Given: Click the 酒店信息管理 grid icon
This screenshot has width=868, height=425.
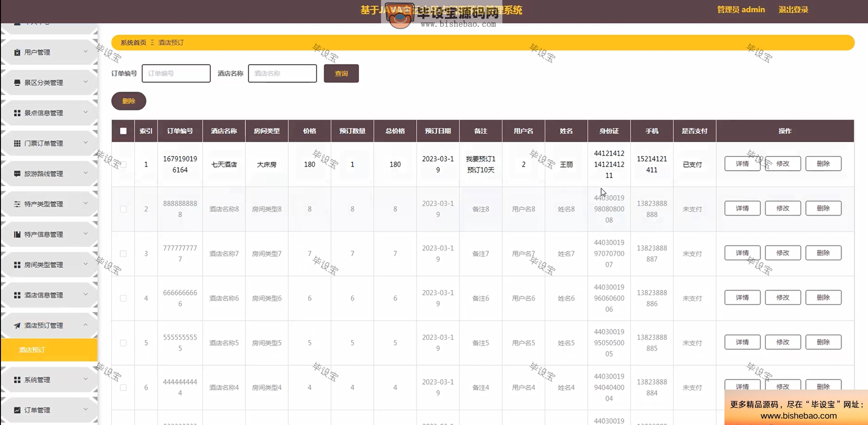Looking at the screenshot, I should 17,295.
